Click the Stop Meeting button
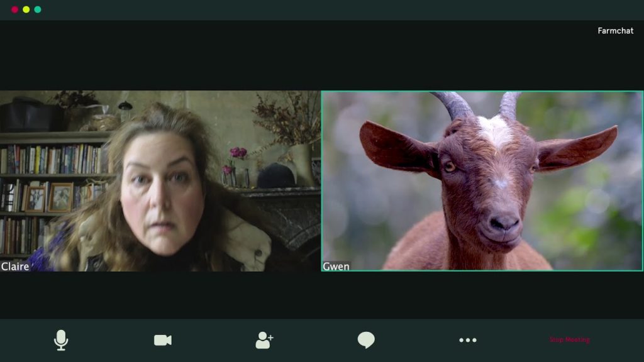Screen dimensions: 644x362 coord(570,340)
